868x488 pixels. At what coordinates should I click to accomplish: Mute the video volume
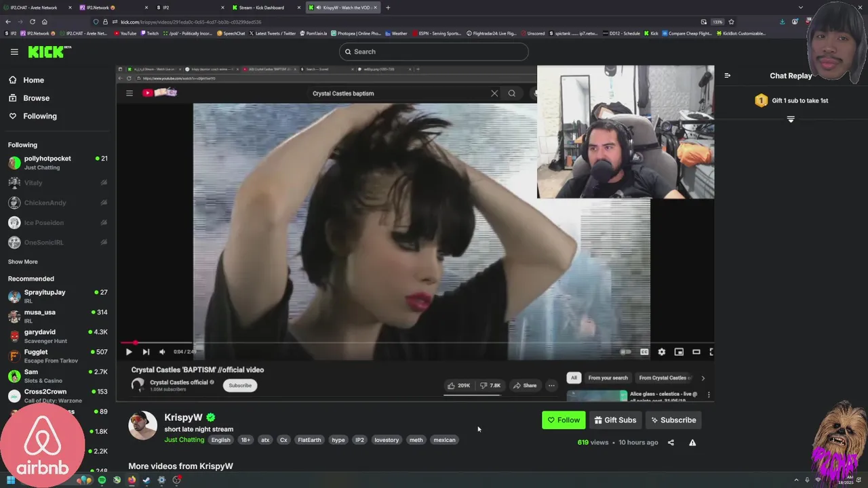162,352
